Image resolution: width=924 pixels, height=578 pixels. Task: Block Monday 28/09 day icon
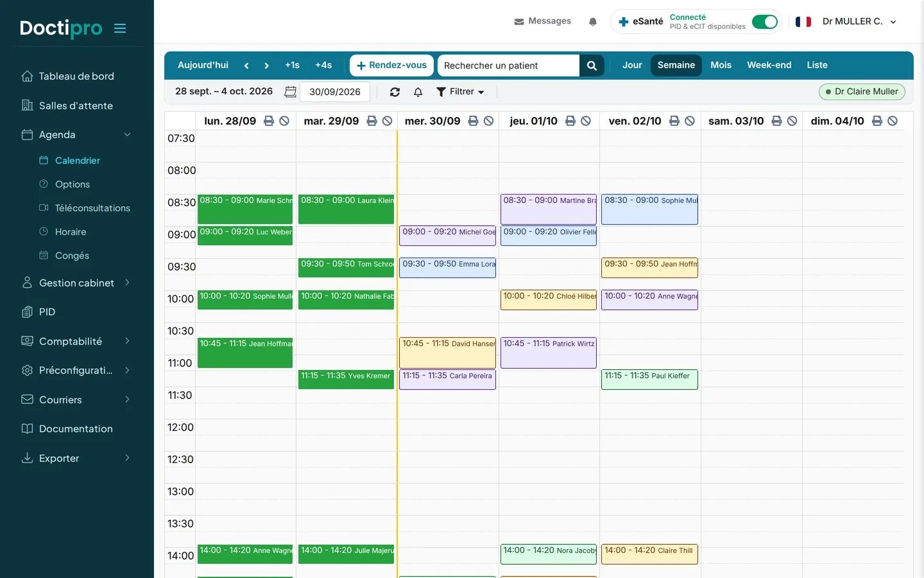point(284,121)
